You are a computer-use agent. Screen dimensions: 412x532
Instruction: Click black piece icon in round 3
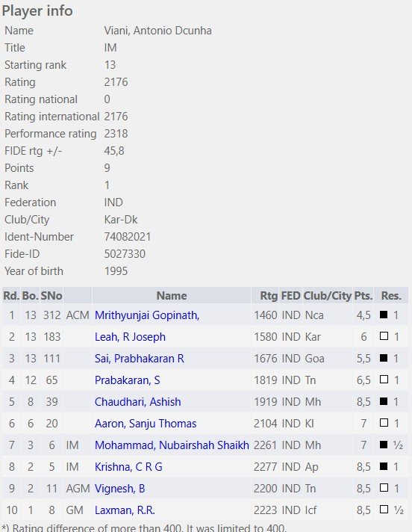point(384,358)
